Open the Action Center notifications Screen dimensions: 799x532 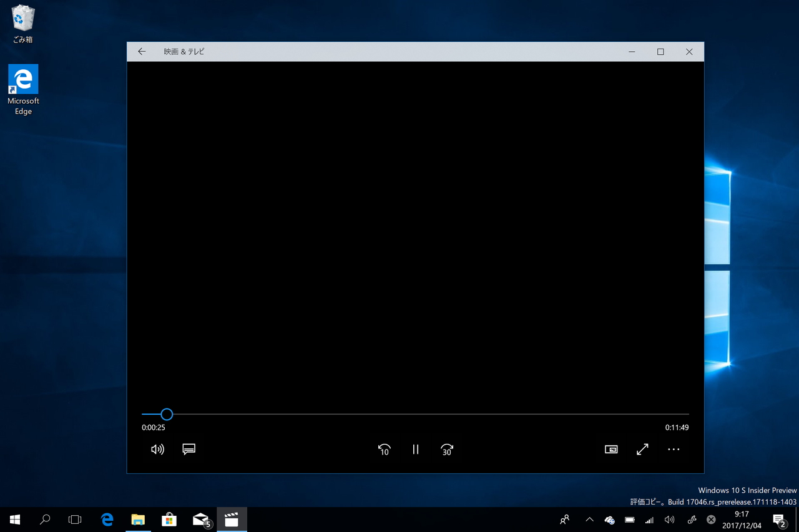click(779, 519)
